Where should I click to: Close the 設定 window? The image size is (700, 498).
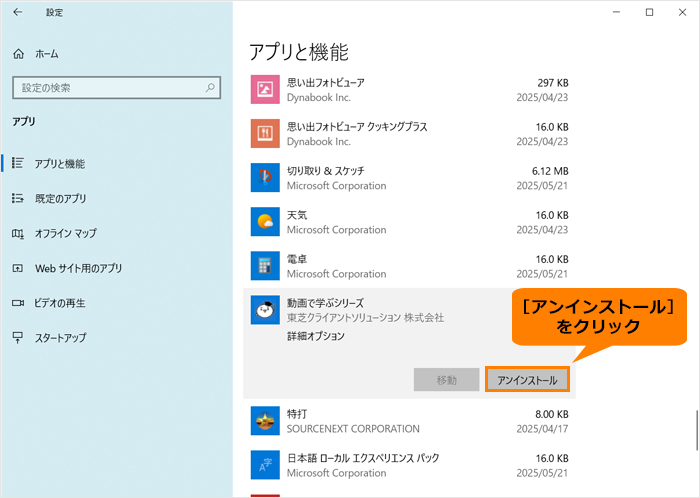click(682, 12)
